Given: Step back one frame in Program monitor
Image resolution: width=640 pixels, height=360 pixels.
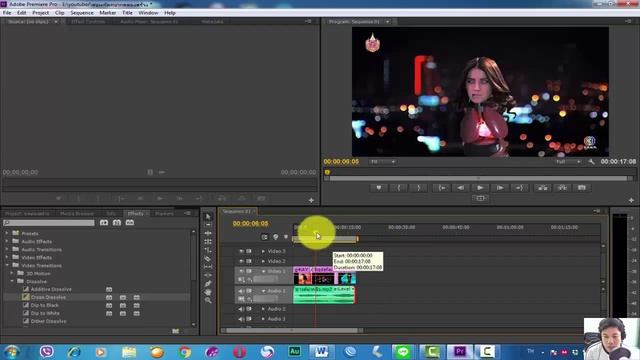Looking at the screenshot, I should (461, 188).
